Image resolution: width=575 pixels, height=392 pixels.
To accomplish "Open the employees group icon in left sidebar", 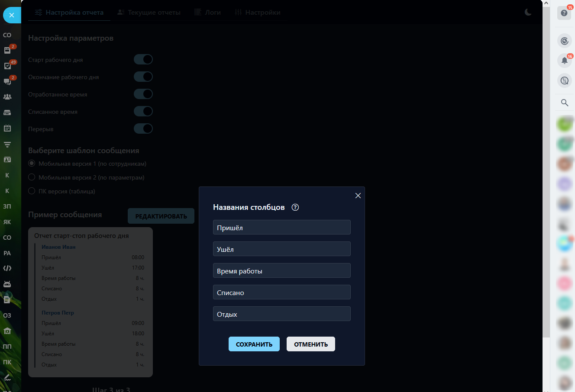I will coord(7,97).
